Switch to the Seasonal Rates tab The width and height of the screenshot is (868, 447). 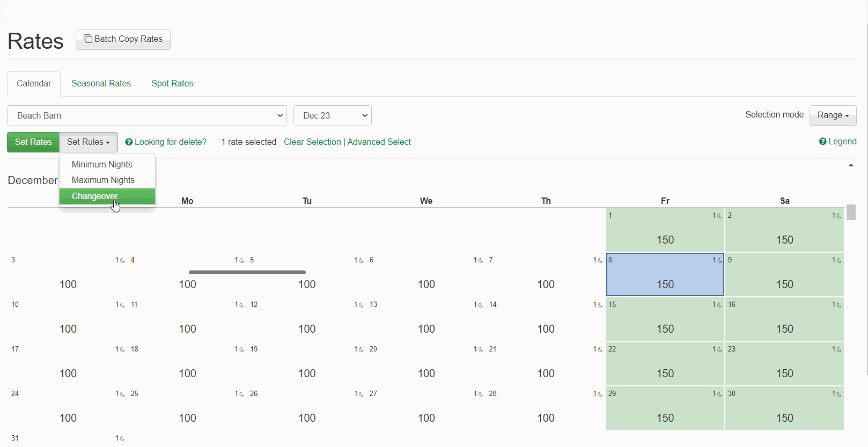pos(101,84)
